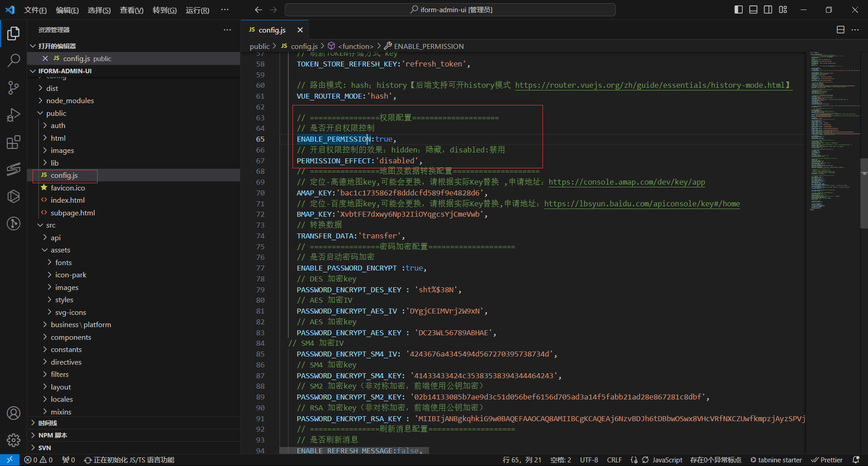Screen dimensions: 868x466
Task: Open the 运行(R) menu
Action: (197, 10)
